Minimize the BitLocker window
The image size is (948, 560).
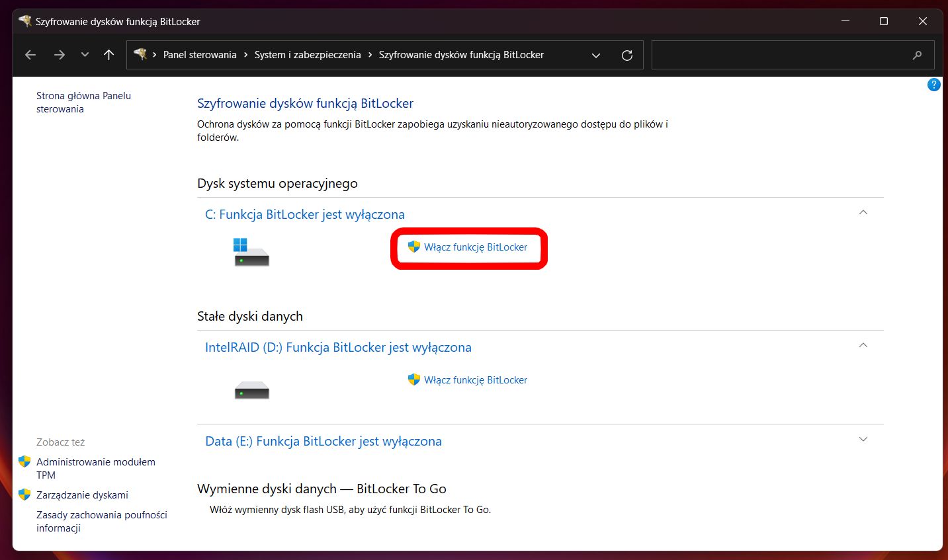coord(845,21)
